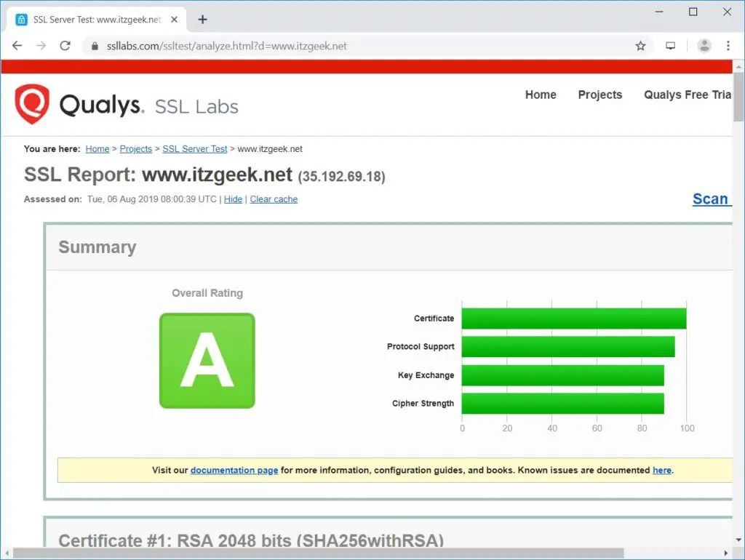
Task: Click the padlock site info icon
Action: [x=95, y=46]
